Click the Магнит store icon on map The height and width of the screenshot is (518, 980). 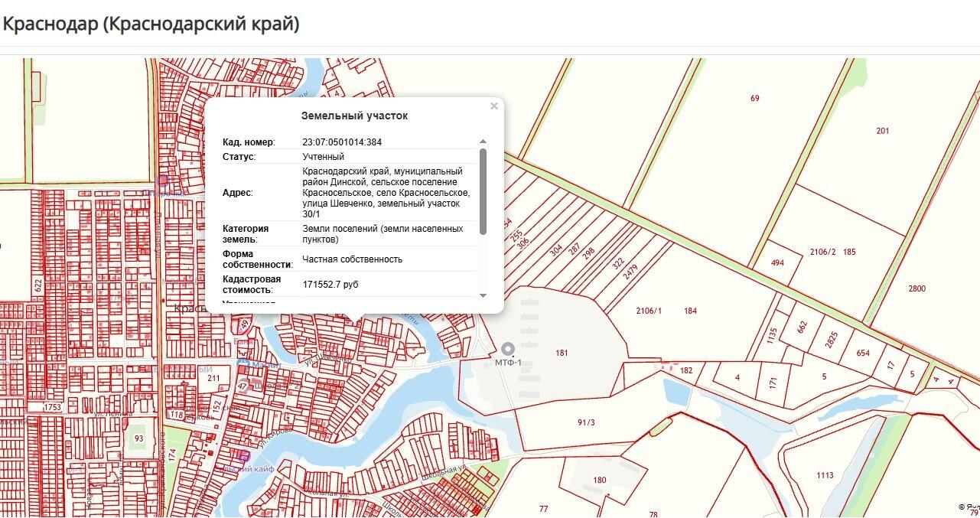coord(243,364)
